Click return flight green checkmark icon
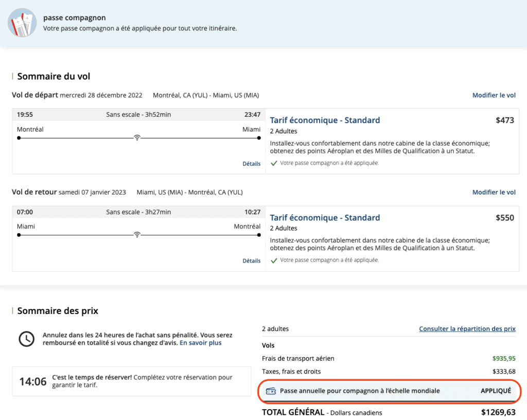This screenshot has width=527, height=420. pyautogui.click(x=274, y=260)
